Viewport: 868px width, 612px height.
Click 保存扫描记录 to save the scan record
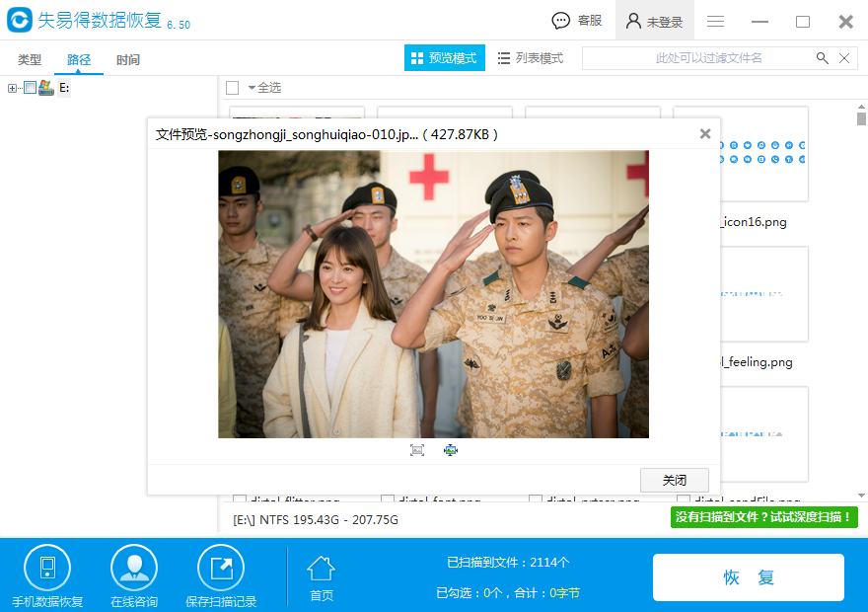221,576
